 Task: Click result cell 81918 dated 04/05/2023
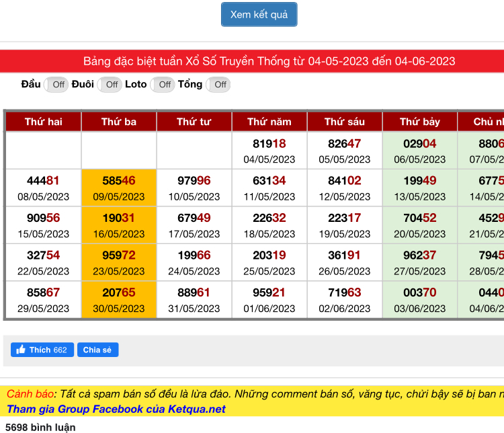pyautogui.click(x=269, y=151)
